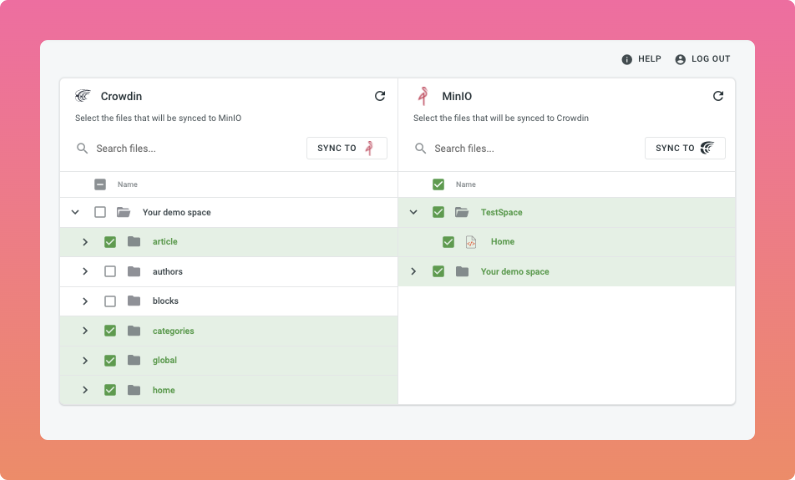Click Name column header in MinIO
The image size is (795, 480).
coord(465,184)
